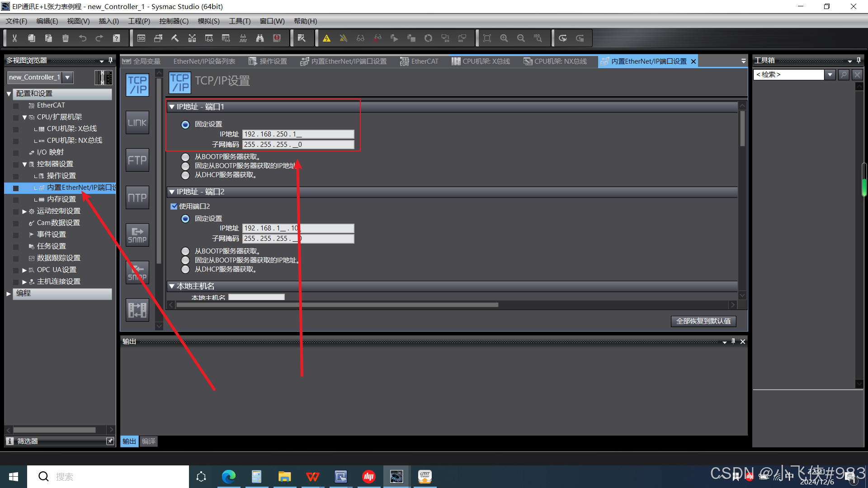
Task: Open the FTP settings icon
Action: (x=137, y=160)
